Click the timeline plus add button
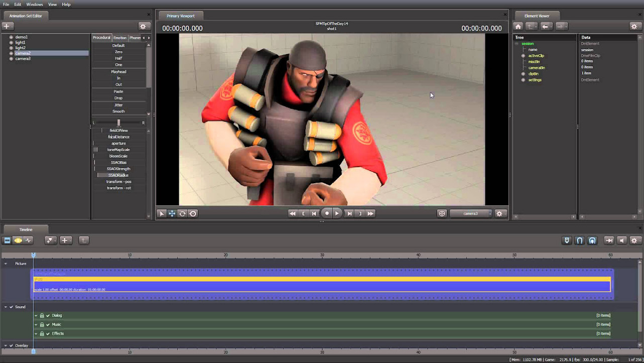This screenshot has width=644, height=363. point(66,240)
